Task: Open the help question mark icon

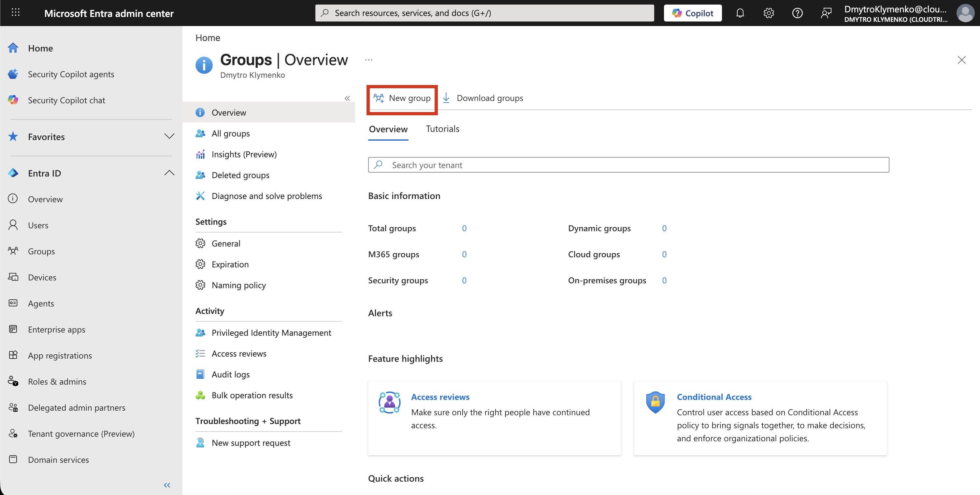Action: (798, 13)
